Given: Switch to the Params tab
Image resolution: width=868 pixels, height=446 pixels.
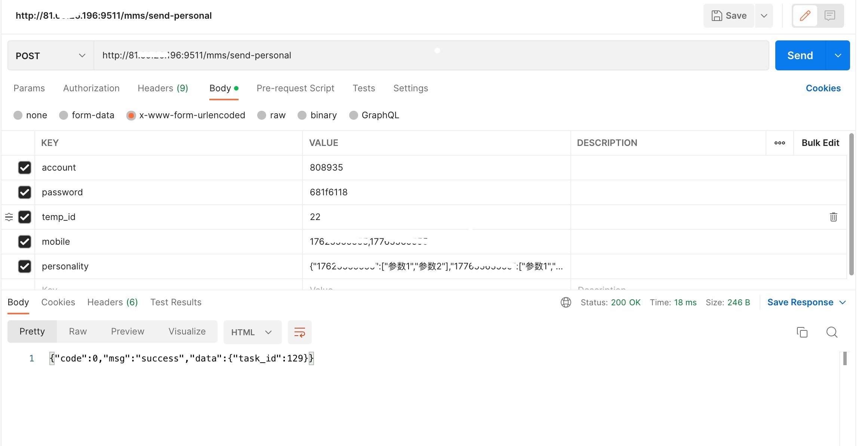Looking at the screenshot, I should pyautogui.click(x=29, y=88).
